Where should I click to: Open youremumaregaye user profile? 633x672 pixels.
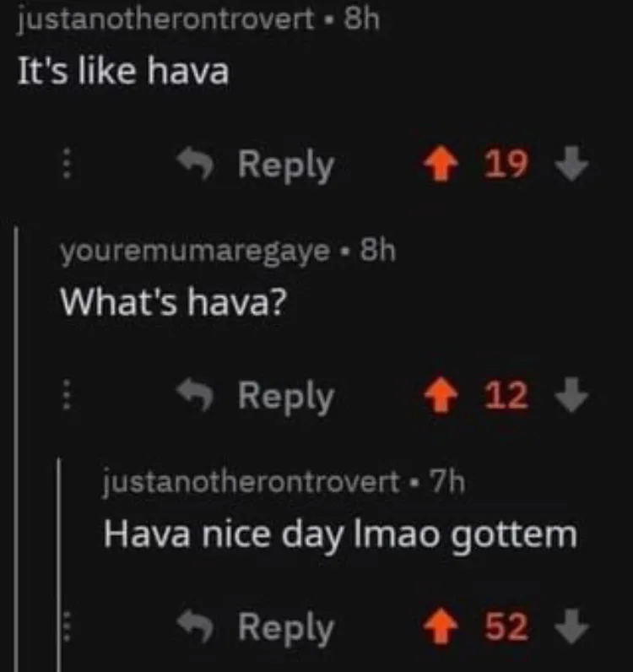[196, 252]
